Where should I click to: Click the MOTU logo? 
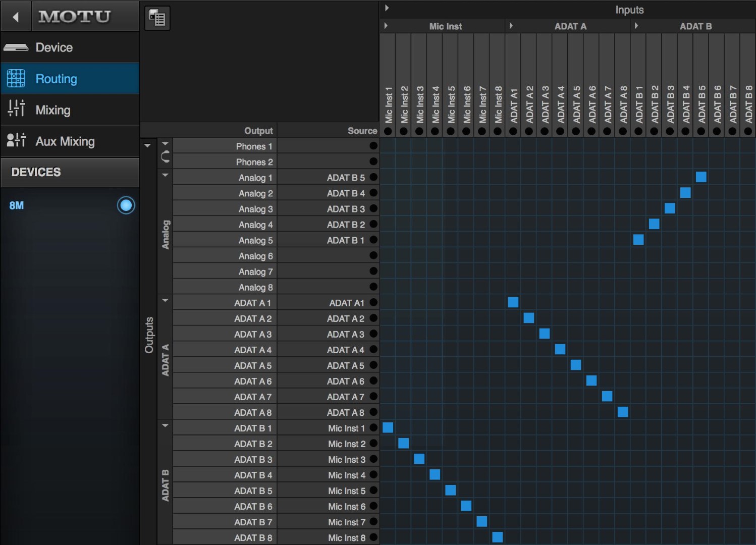click(74, 17)
